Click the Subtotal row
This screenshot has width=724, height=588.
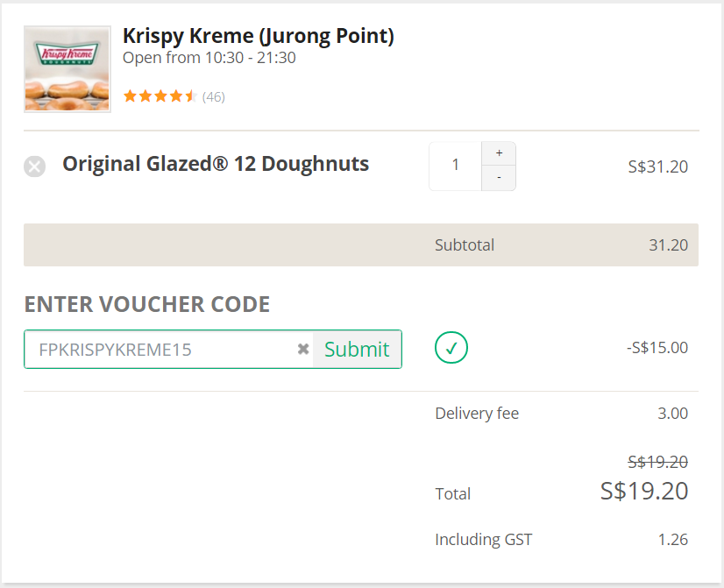361,244
